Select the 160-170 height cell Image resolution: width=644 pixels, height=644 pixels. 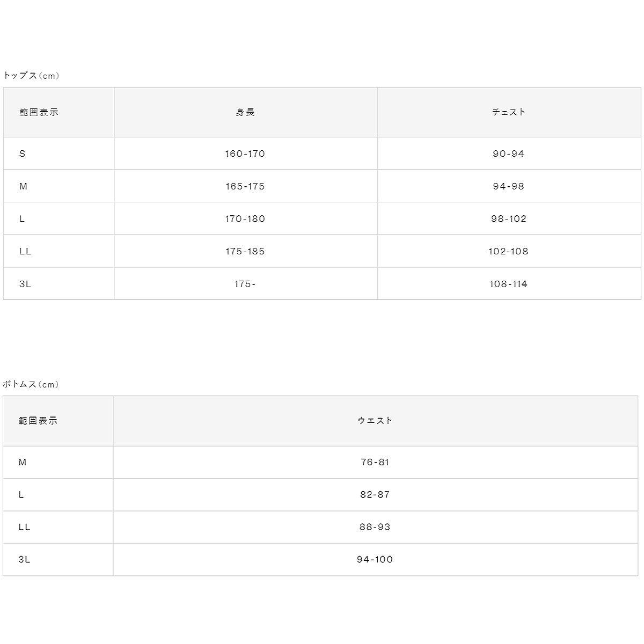coord(245,153)
